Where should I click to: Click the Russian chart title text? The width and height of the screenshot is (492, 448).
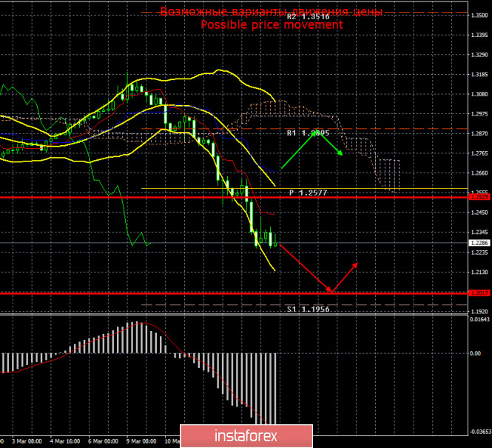point(272,12)
